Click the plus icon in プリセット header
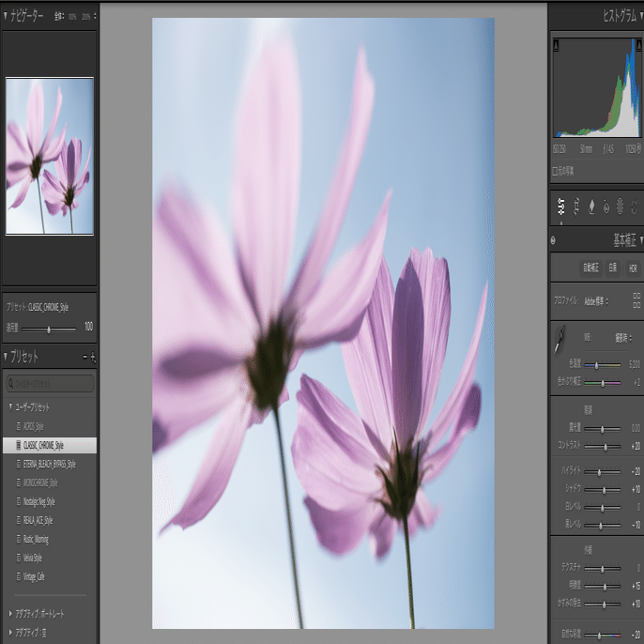Image resolution: width=644 pixels, height=644 pixels. pyautogui.click(x=93, y=358)
